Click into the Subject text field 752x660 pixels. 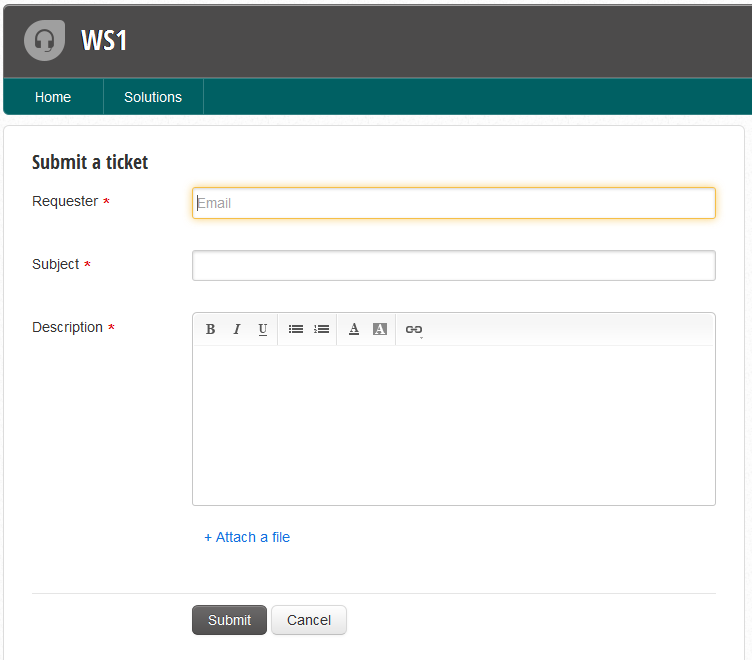coord(453,265)
